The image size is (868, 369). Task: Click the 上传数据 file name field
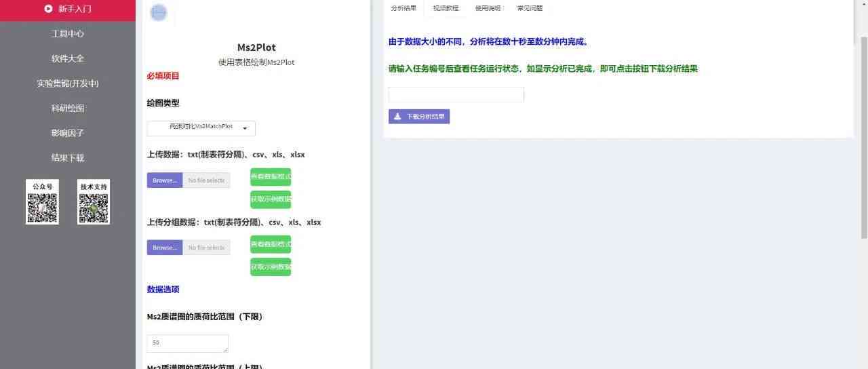point(206,180)
